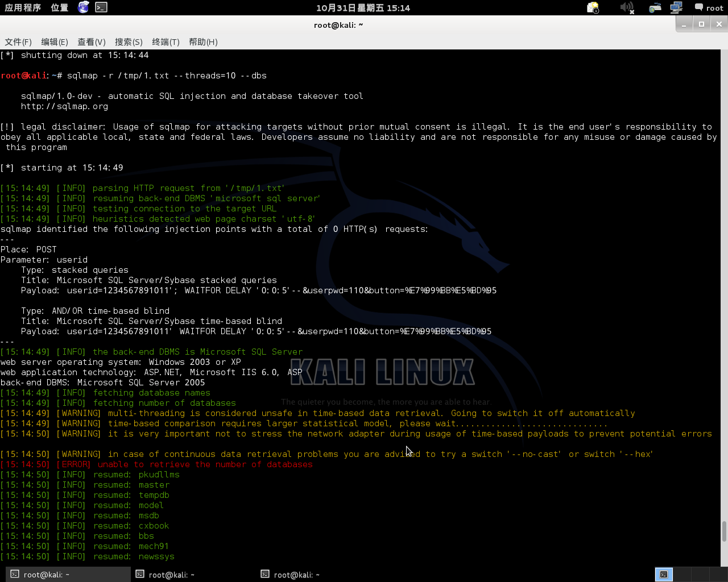This screenshot has width=728, height=582.
Task: Open the 搜索(S) Search menu
Action: tap(129, 41)
